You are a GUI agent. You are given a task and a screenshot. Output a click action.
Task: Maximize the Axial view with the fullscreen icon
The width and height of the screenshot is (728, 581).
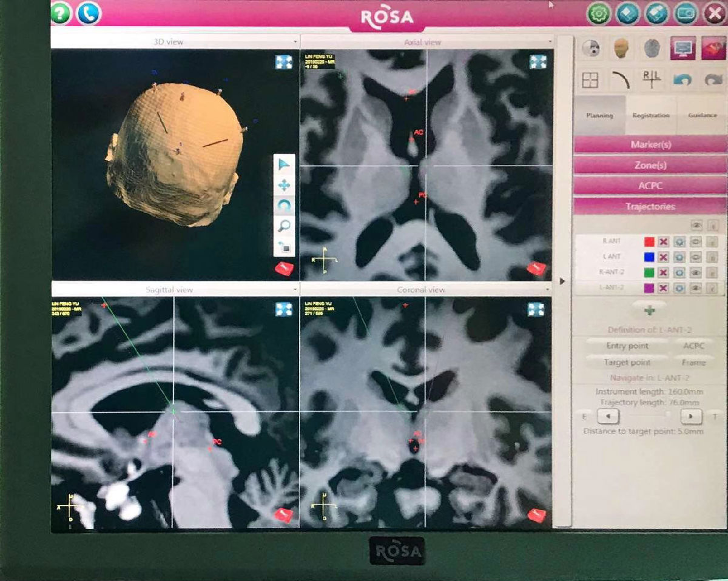[x=538, y=62]
